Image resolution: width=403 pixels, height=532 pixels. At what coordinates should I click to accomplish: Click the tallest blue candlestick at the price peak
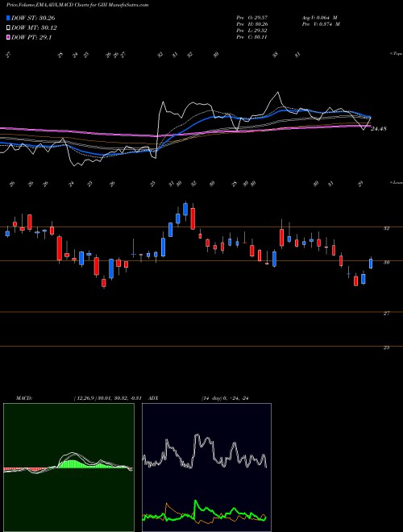[185, 209]
